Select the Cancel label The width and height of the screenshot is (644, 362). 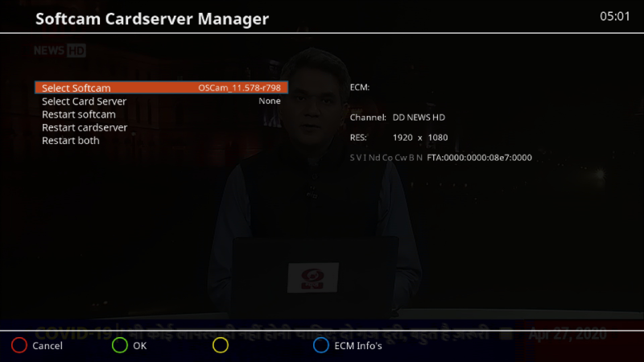[47, 346]
